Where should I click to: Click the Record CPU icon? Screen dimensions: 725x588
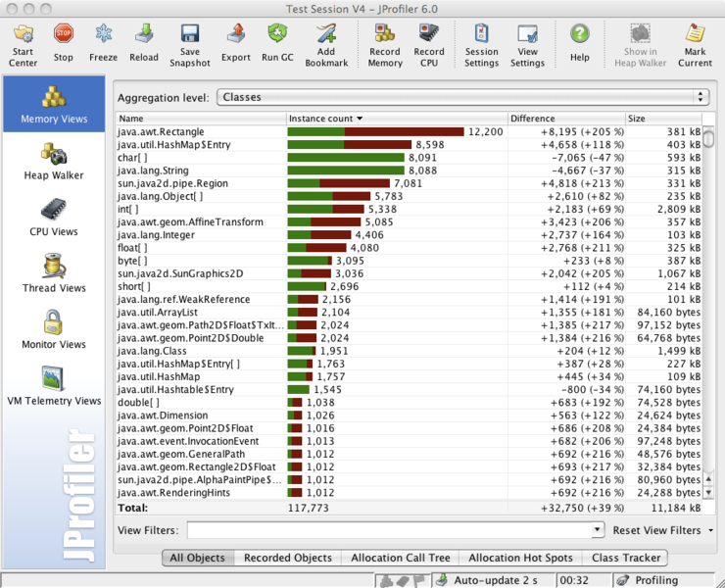pos(429,33)
